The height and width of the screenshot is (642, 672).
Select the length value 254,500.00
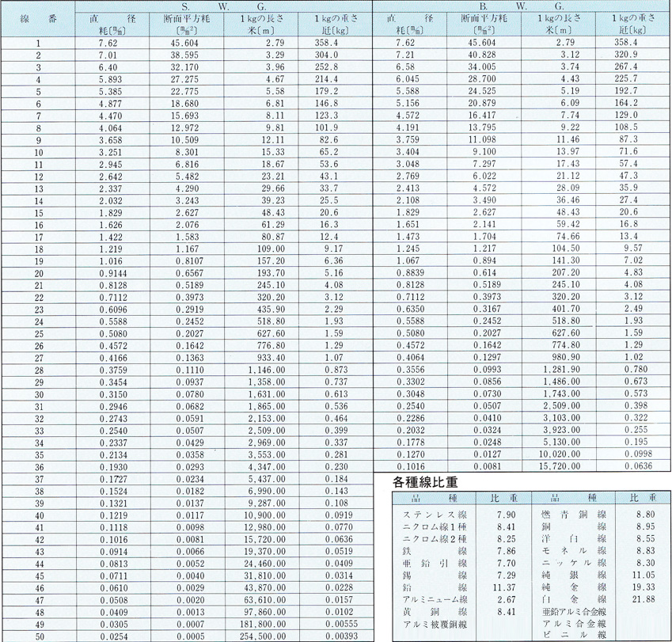(262, 636)
